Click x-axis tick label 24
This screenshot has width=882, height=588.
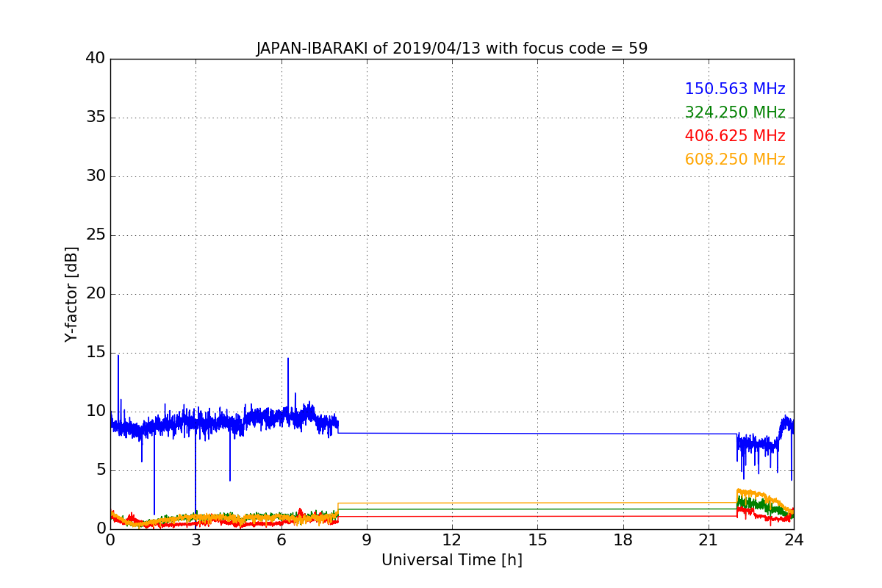(x=794, y=540)
